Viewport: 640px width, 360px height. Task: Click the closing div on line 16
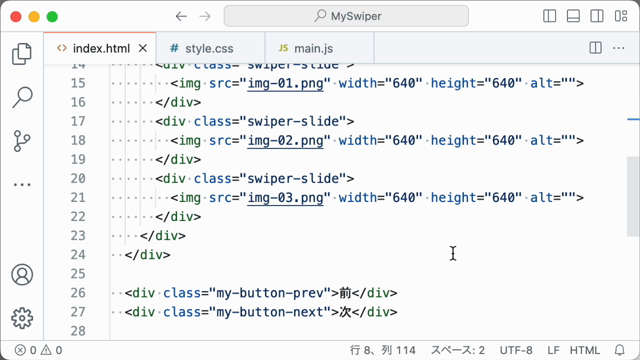[178, 102]
